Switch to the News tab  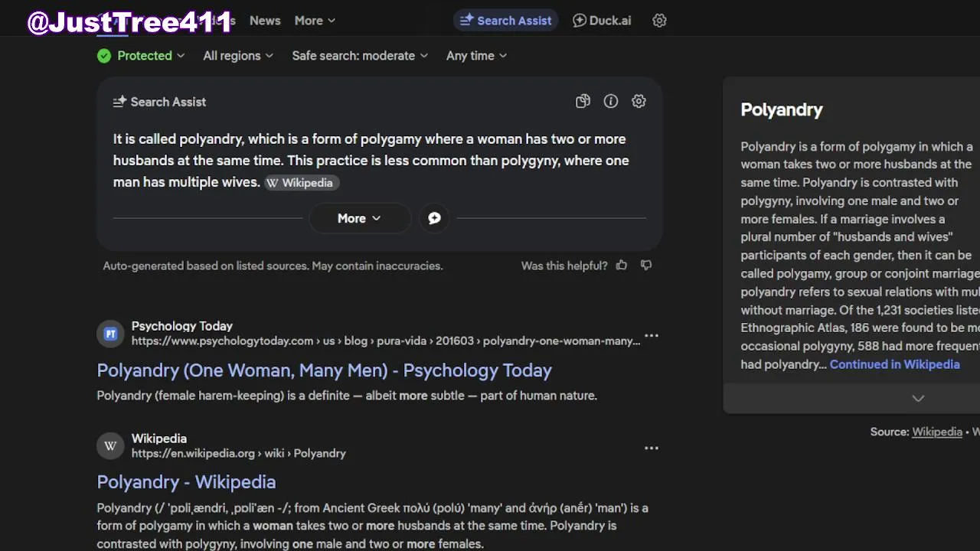tap(265, 21)
